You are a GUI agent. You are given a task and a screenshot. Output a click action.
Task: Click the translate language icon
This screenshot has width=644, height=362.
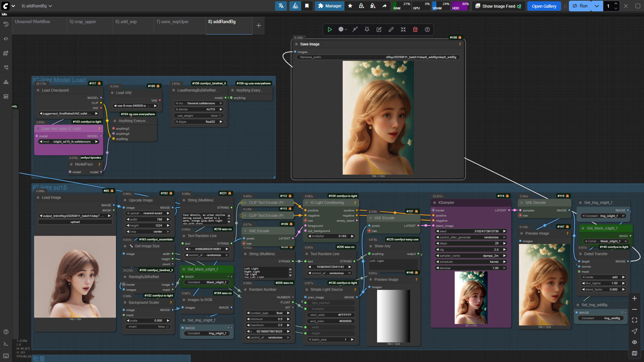pos(281,6)
